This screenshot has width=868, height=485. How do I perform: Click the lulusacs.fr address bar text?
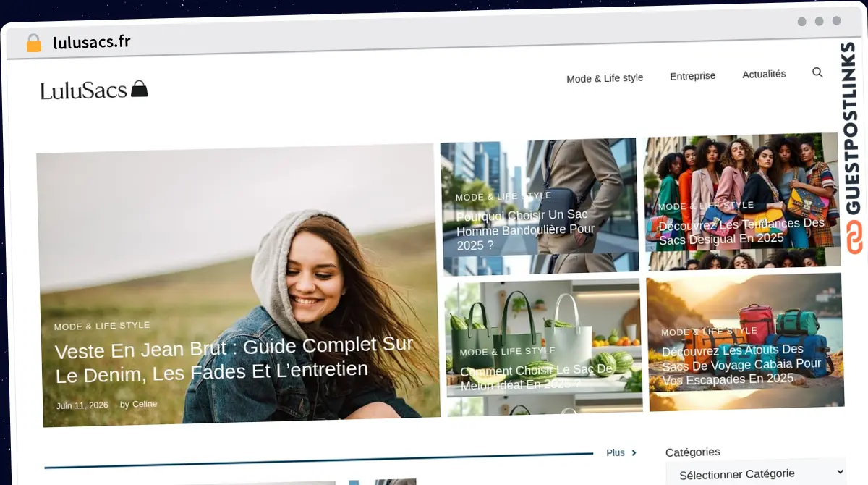click(91, 42)
